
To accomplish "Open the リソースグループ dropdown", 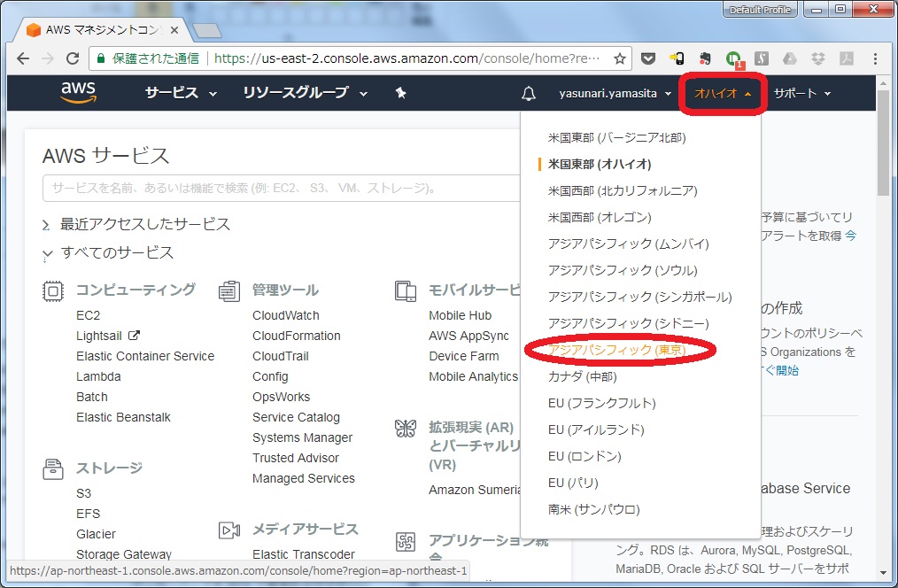I will [x=306, y=93].
